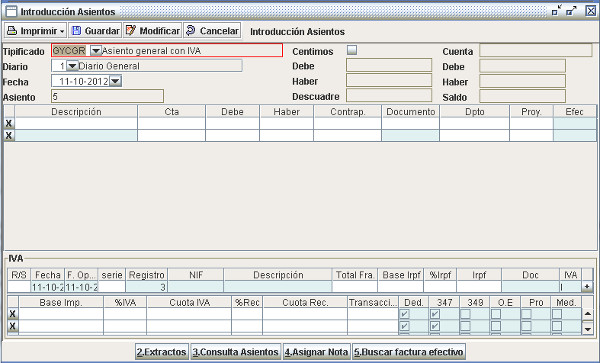Click the Efec column header
Image resolution: width=600 pixels, height=363 pixels.
point(575,112)
